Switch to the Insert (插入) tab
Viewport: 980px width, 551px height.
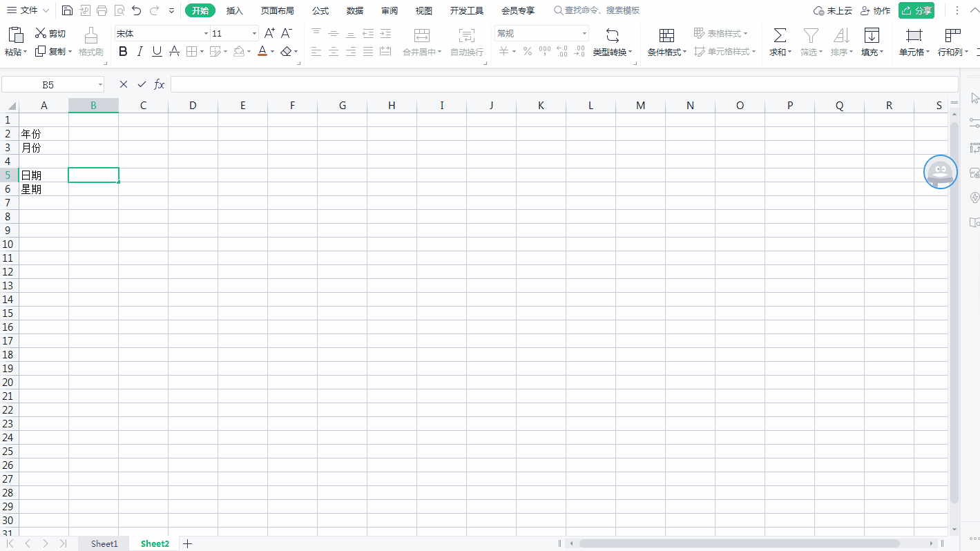pyautogui.click(x=235, y=10)
